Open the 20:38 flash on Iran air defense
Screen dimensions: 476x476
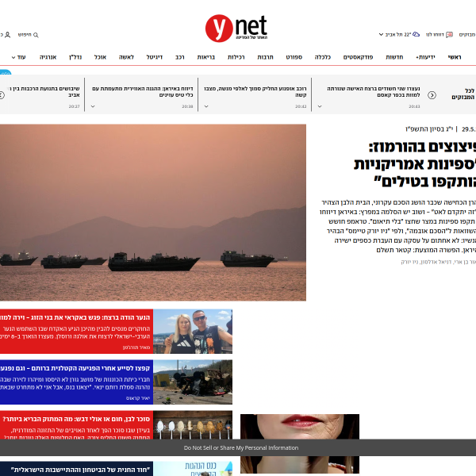[x=143, y=92]
